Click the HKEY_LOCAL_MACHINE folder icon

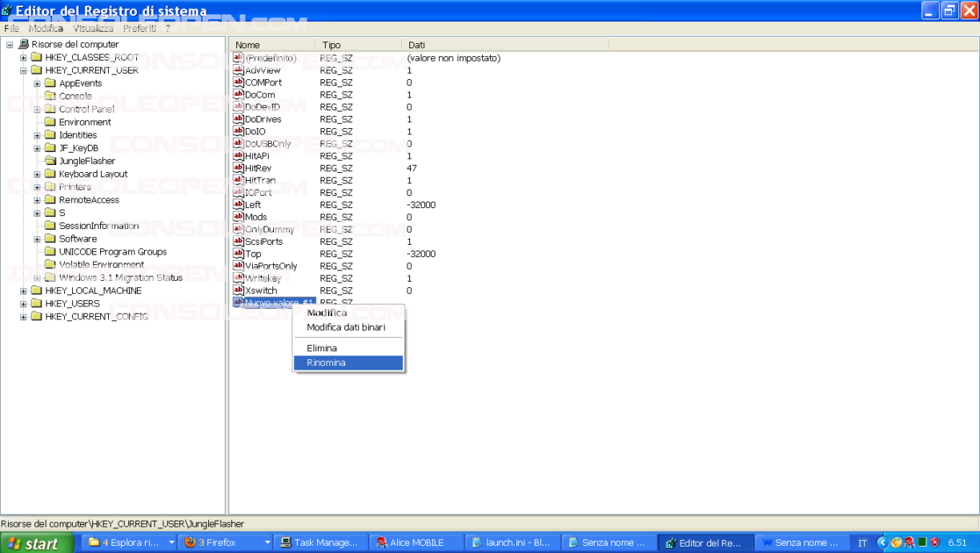point(36,291)
